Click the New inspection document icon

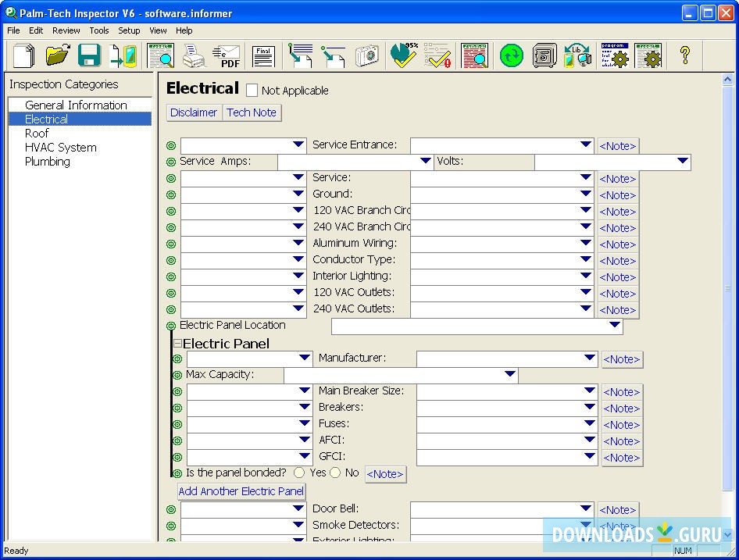coord(24,55)
